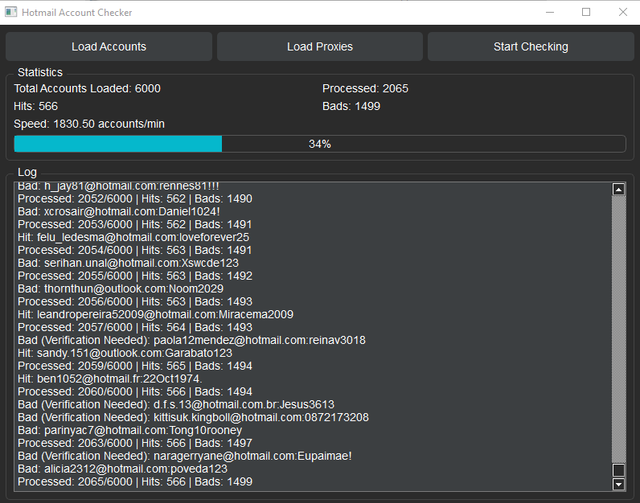The image size is (640, 503).
Task: Click the 34% progress bar
Action: (x=319, y=144)
